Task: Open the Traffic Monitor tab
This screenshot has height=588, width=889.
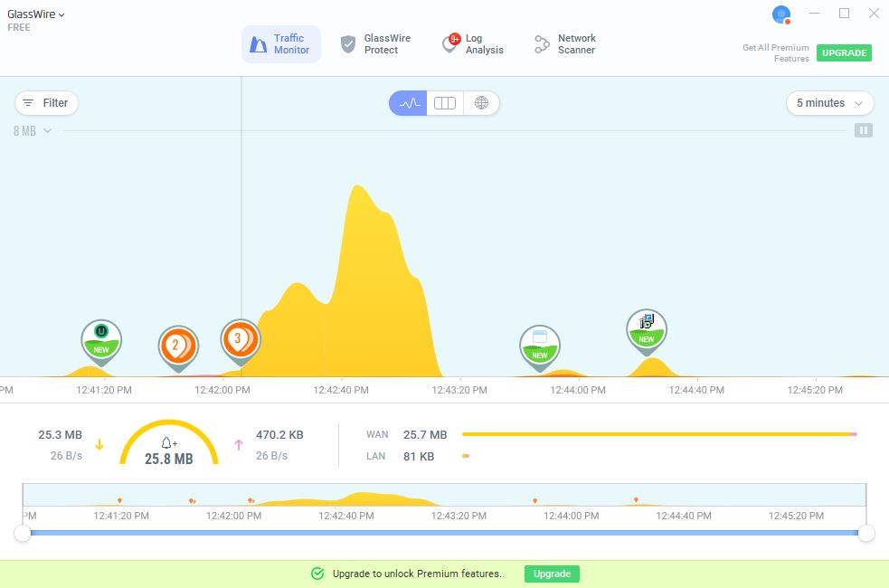Action: click(x=281, y=44)
